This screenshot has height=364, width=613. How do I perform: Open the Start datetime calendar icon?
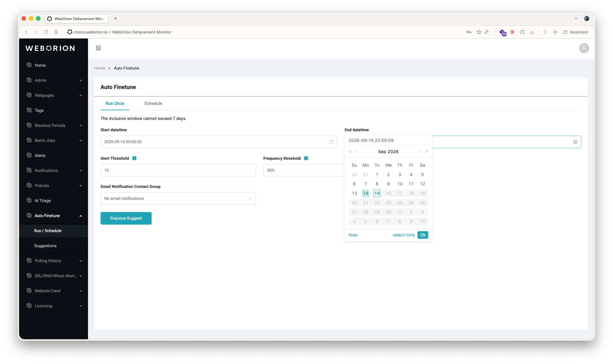pyautogui.click(x=331, y=142)
